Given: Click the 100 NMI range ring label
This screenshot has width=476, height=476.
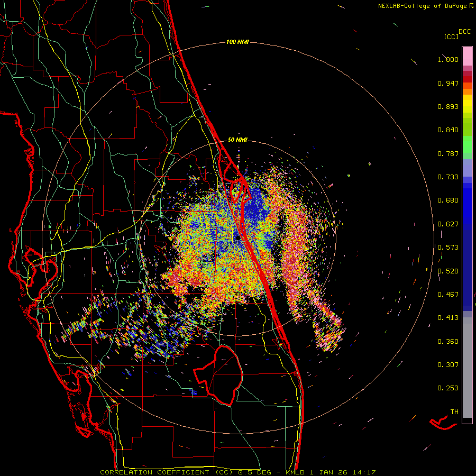Looking at the screenshot, I should 237,42.
